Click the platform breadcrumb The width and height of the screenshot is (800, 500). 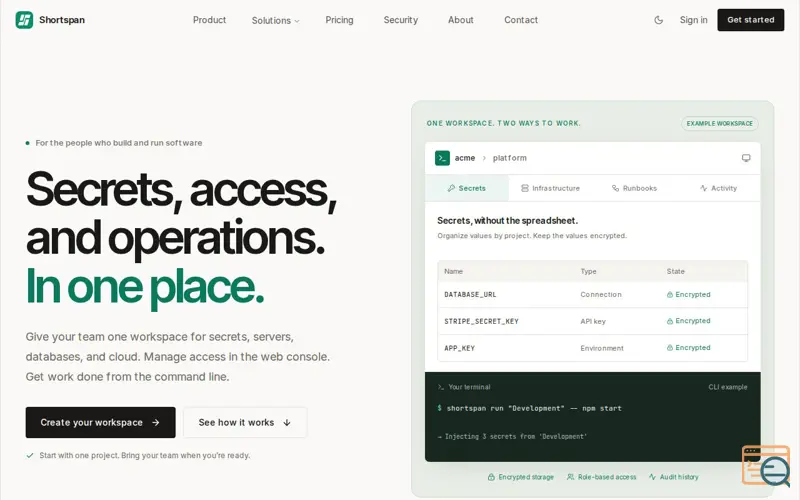(510, 158)
